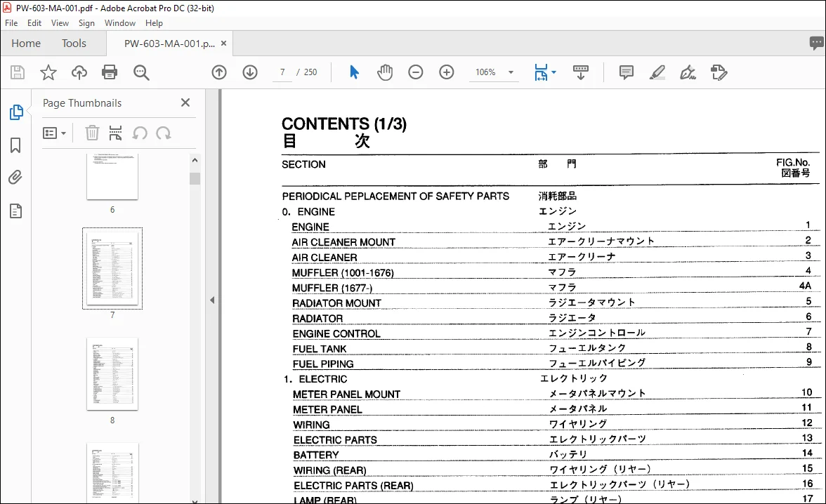The image size is (826, 504).
Task: Activate the Hand pan tool
Action: pos(385,72)
